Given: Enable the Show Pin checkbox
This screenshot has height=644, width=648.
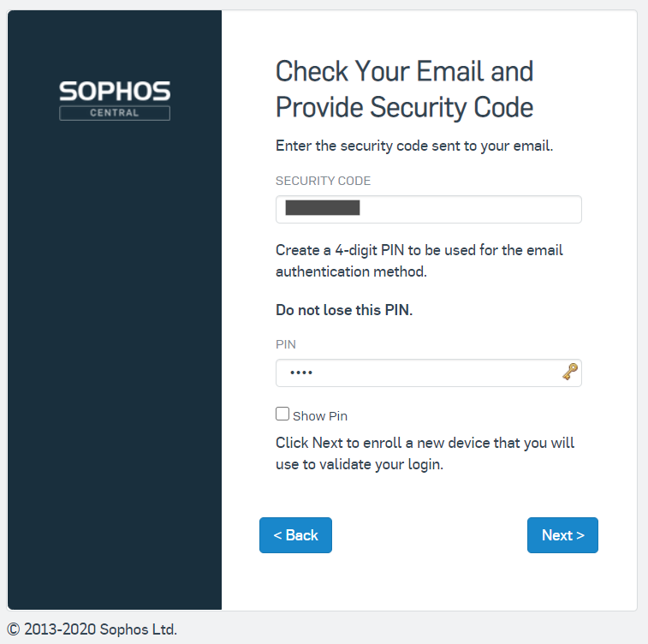Looking at the screenshot, I should point(282,414).
